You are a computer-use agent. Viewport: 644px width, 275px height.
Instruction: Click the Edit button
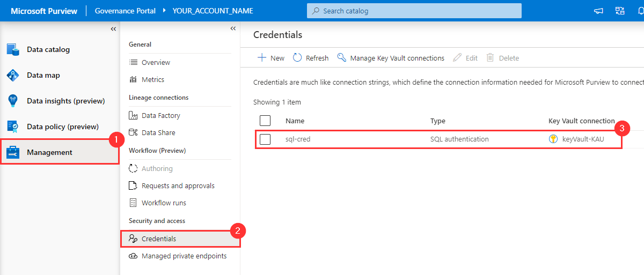pyautogui.click(x=465, y=58)
